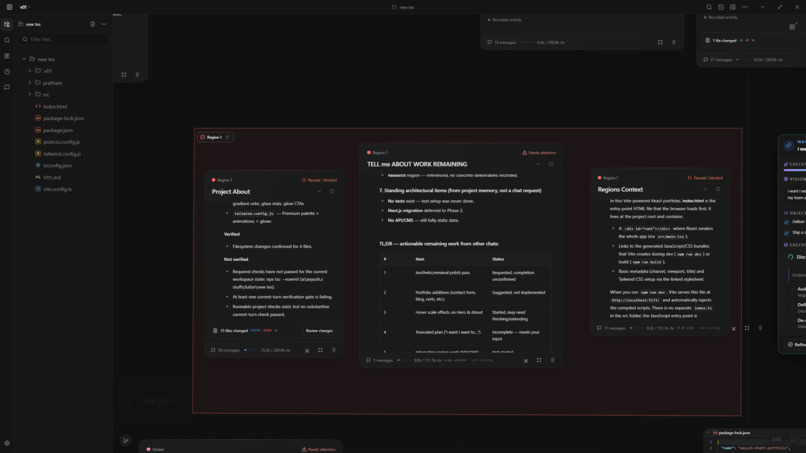Click context usage bar below Regions Context card

coord(636,328)
